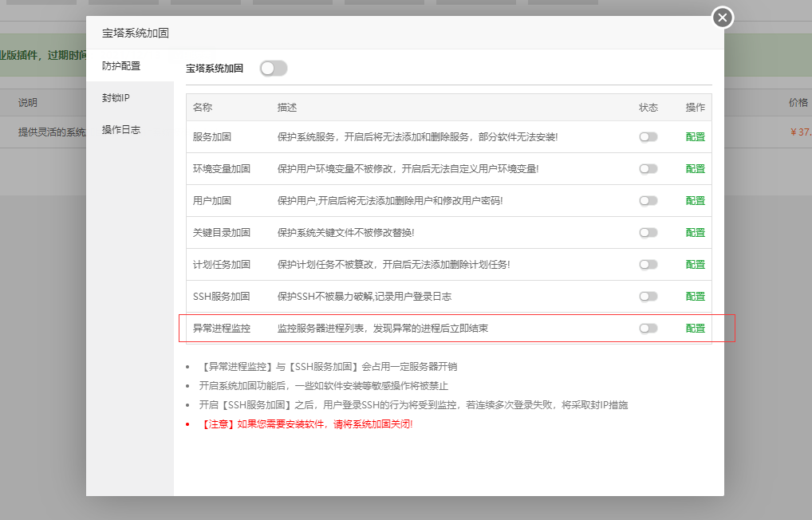This screenshot has height=520, width=812.
Task: Click the 描述 column header
Action: (x=287, y=108)
